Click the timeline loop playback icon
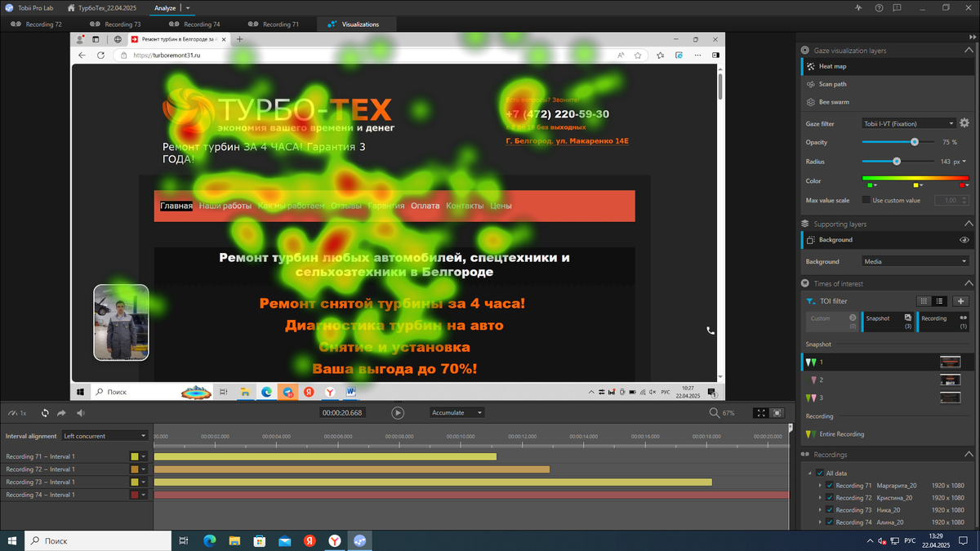The height and width of the screenshot is (551, 980). [x=45, y=413]
